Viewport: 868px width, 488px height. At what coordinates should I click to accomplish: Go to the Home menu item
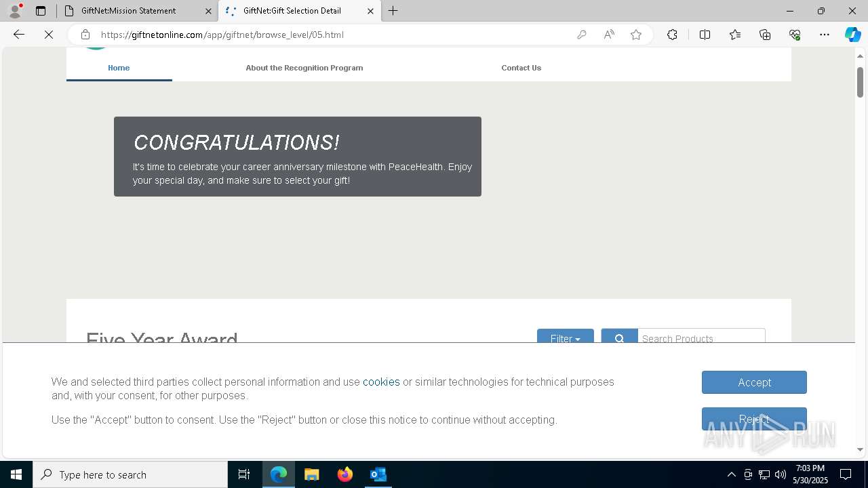tap(119, 68)
